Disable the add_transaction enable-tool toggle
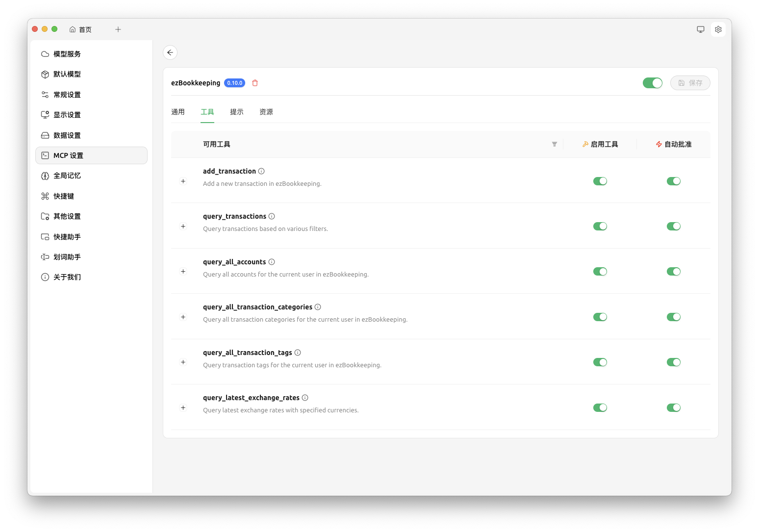This screenshot has width=759, height=532. click(x=600, y=181)
